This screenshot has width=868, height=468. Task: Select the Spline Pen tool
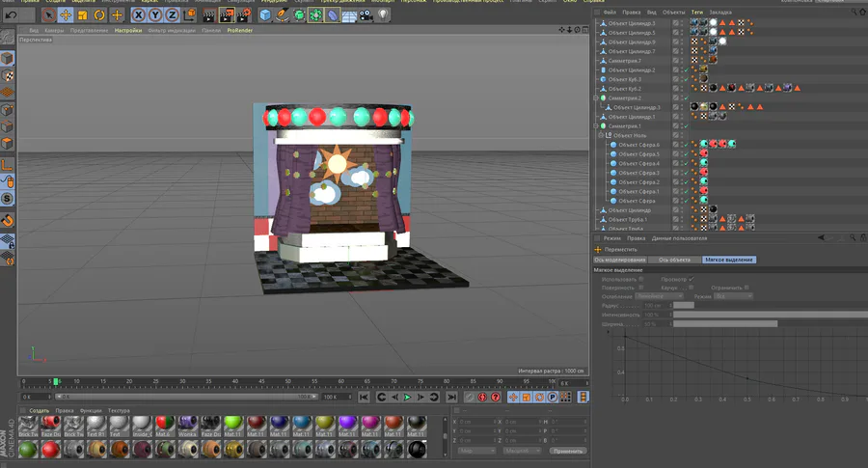click(x=282, y=14)
